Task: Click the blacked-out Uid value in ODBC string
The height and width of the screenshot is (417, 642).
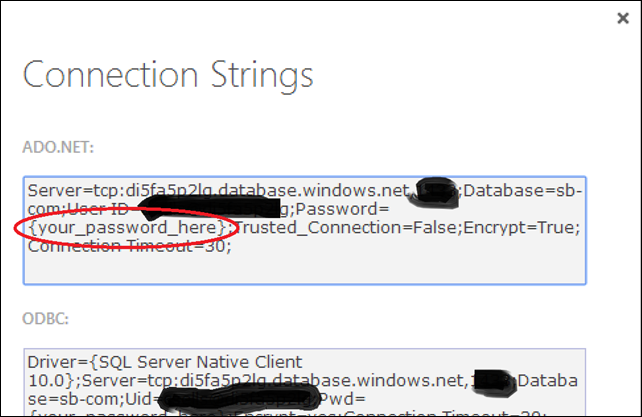Action: (239, 397)
